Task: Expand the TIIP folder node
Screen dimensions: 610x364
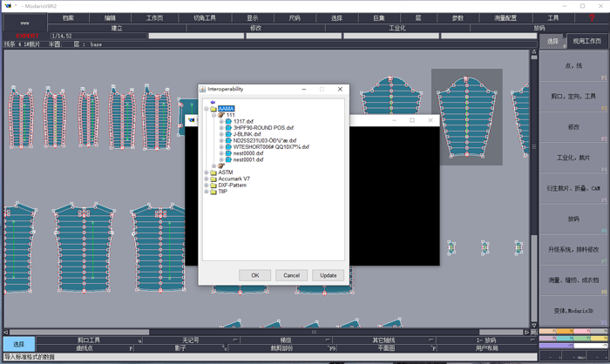Action: pyautogui.click(x=207, y=192)
